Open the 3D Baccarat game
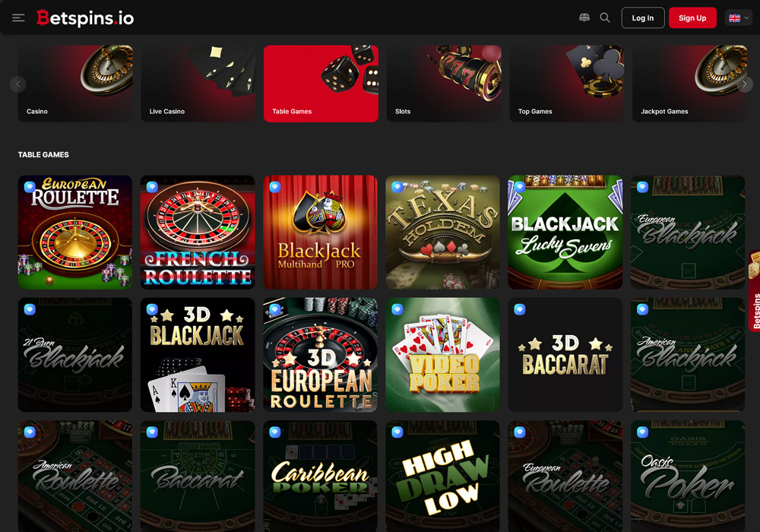Viewport: 760px width, 532px height. 565,355
